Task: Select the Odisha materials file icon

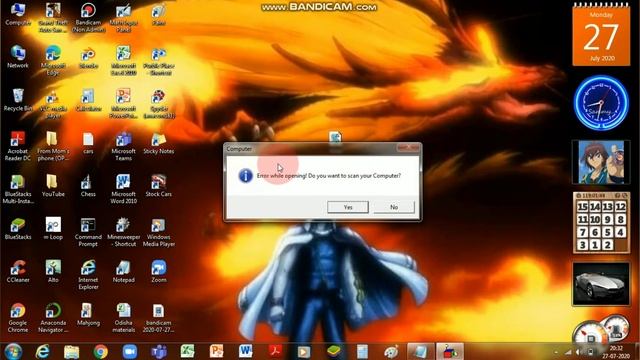Action: point(123,318)
